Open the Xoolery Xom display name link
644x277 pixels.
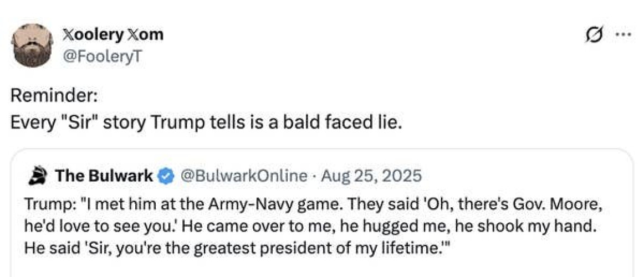point(113,35)
